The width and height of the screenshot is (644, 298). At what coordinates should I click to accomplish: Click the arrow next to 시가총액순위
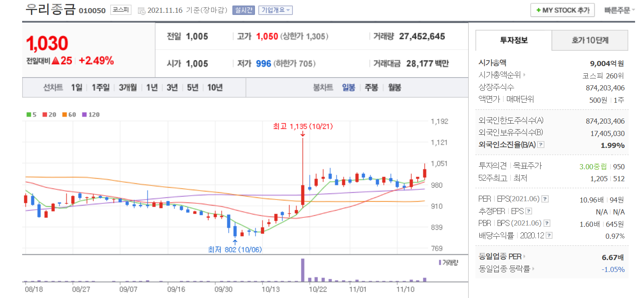(x=524, y=75)
